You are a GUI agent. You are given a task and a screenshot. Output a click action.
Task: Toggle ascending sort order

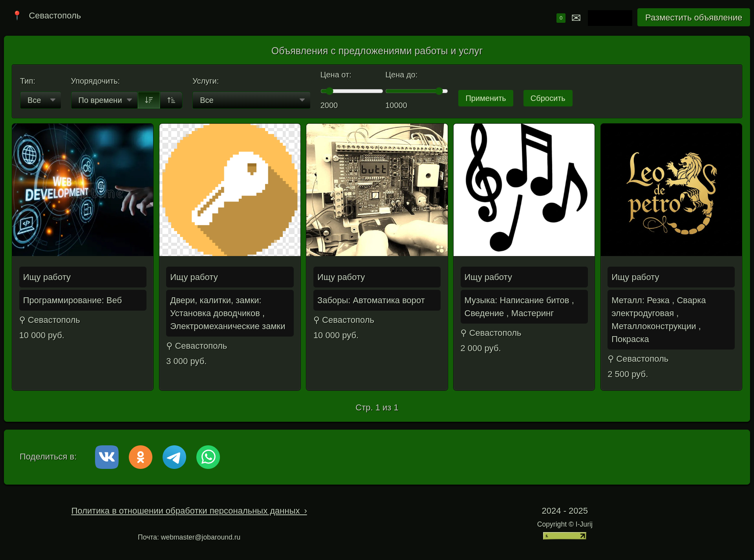171,100
